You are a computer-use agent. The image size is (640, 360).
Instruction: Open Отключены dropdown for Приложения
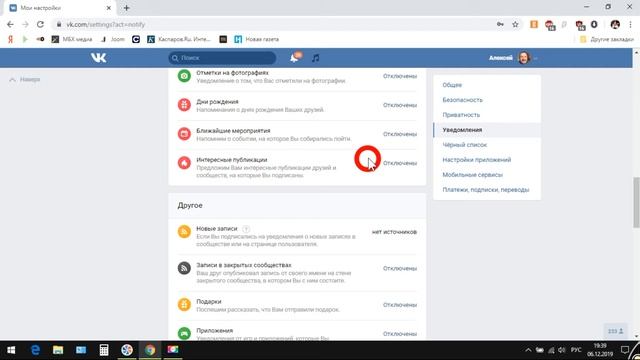point(400,333)
